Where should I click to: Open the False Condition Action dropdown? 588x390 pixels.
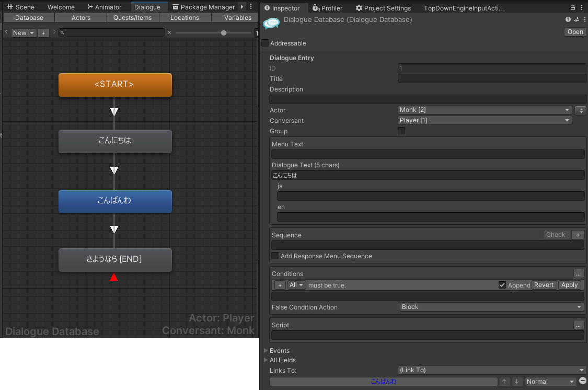pyautogui.click(x=491, y=307)
